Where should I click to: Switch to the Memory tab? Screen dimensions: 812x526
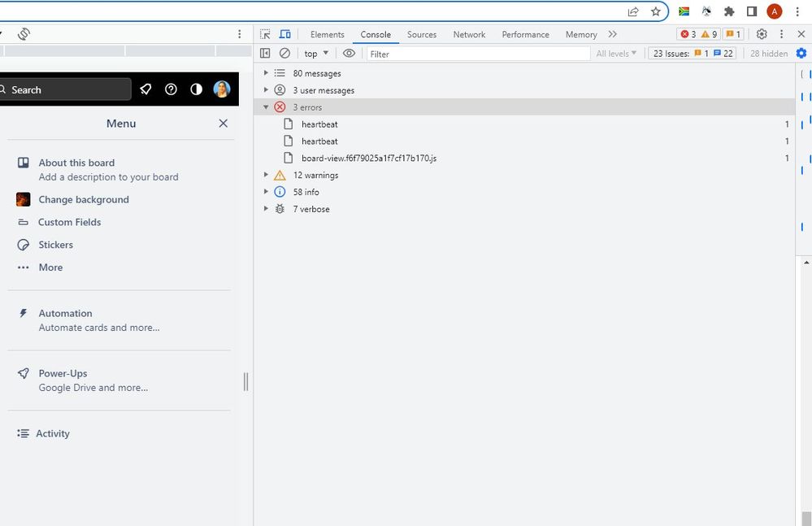[581, 34]
